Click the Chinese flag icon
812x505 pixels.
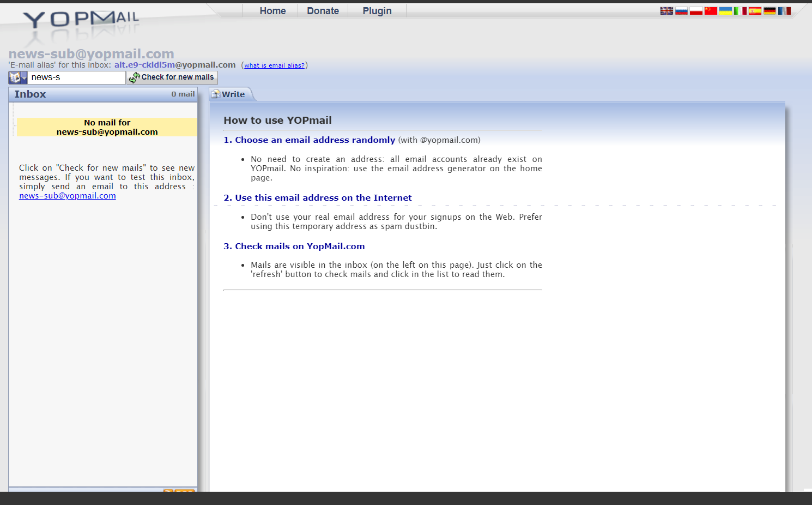[x=711, y=10]
